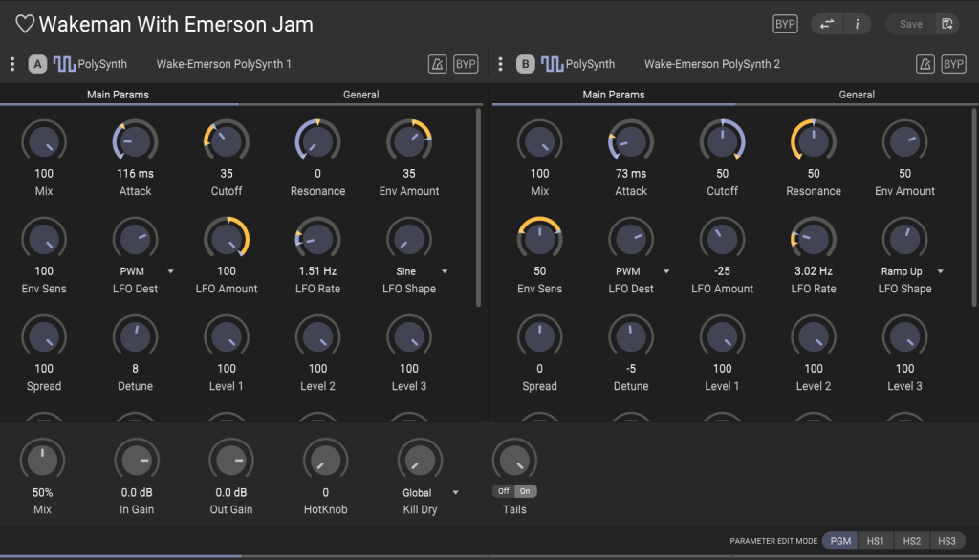
Task: Open the Wake-Emerson PolySynth 2 preset name
Action: (x=711, y=64)
